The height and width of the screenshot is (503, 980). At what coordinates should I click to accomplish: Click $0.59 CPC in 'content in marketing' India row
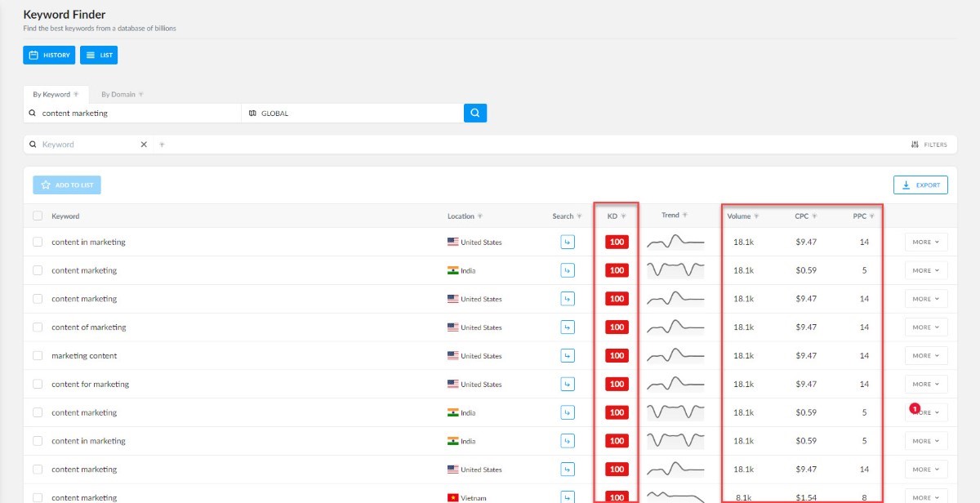point(806,441)
